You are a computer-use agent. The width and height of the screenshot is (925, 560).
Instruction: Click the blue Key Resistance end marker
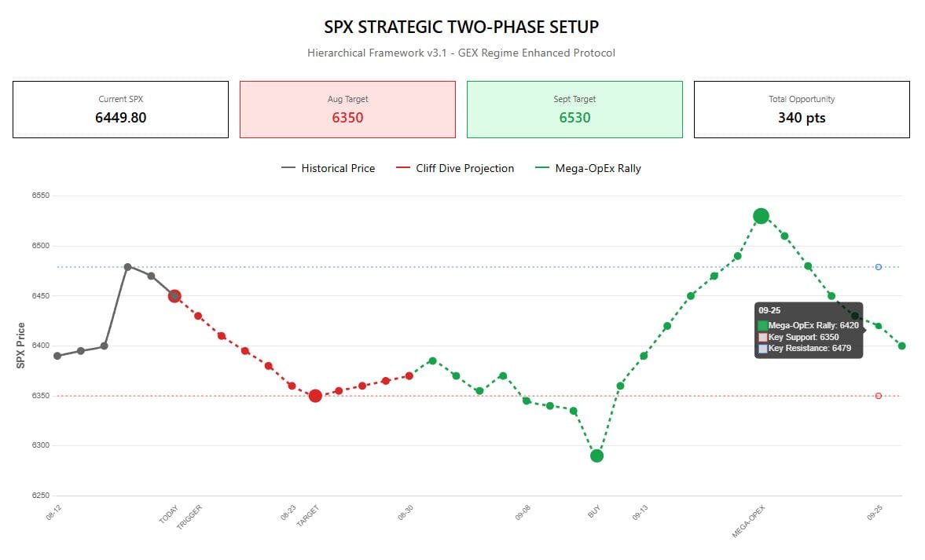pyautogui.click(x=879, y=267)
